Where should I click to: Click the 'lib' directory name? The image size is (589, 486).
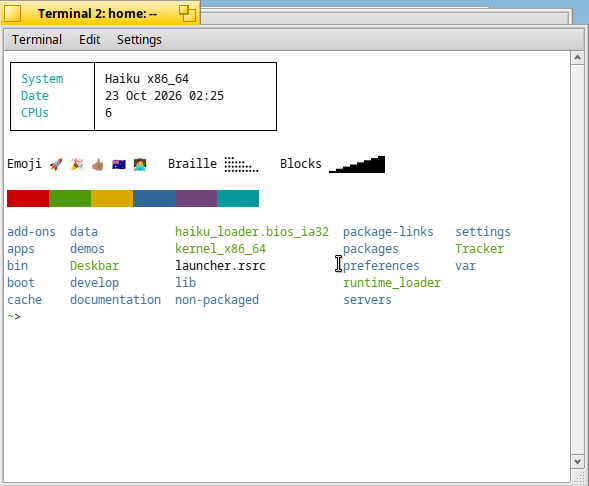tap(186, 282)
